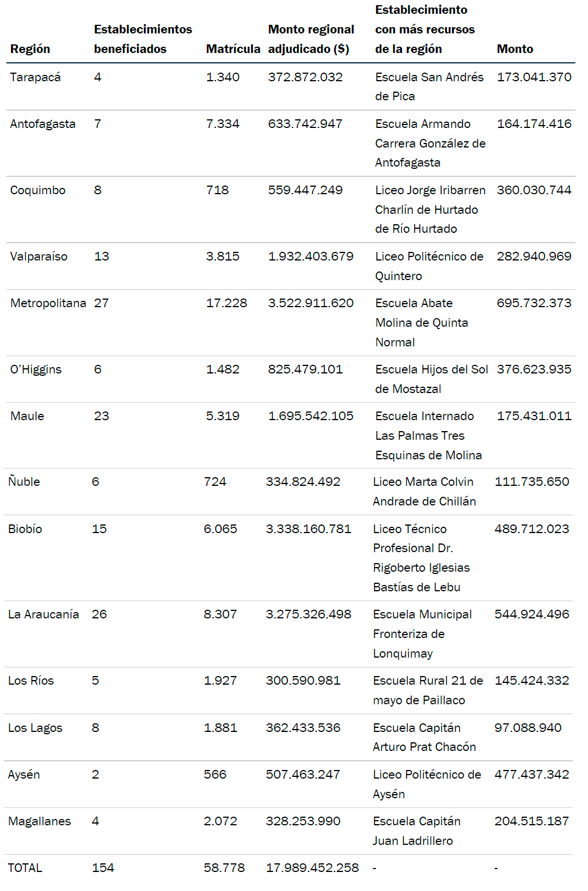The height and width of the screenshot is (891, 588).
Task: Click the Valparaíso regional amount 1.932.403.679
Action: [x=310, y=256]
